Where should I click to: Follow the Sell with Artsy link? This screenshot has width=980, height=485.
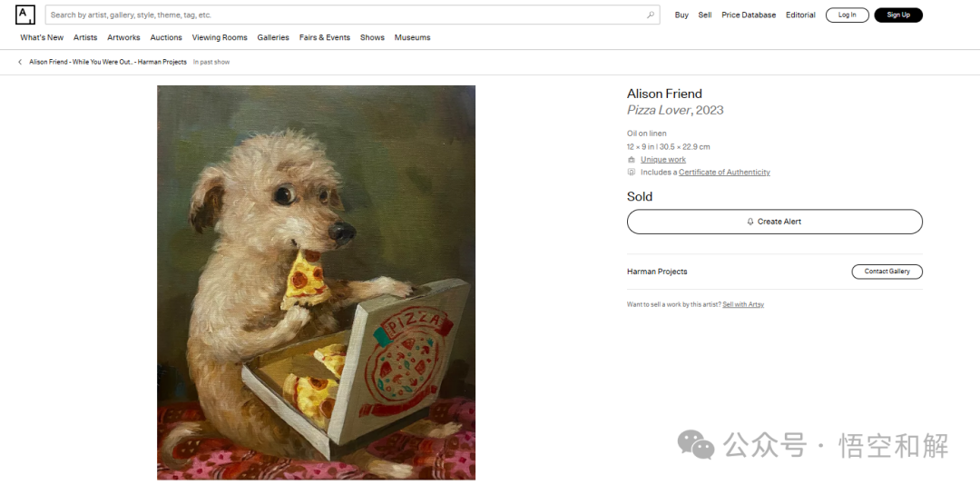[743, 305]
